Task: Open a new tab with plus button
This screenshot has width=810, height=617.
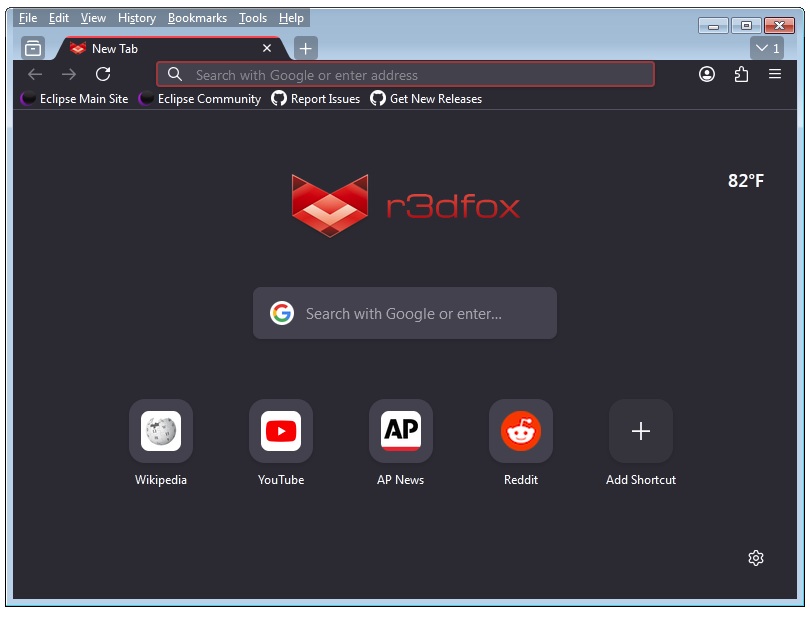Action: 306,48
